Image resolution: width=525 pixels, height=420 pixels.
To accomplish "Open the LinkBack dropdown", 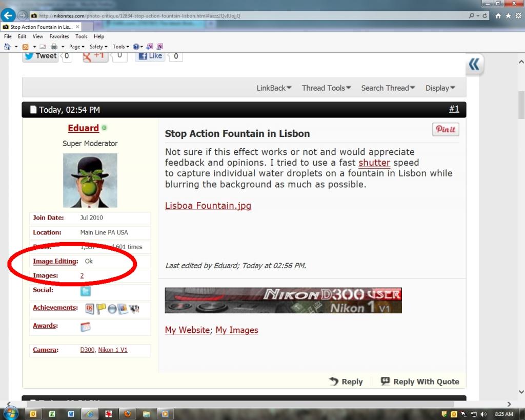I will [274, 88].
